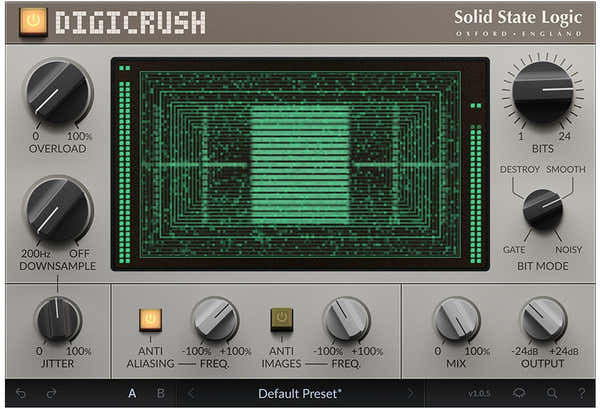Click the Downsample knob
This screenshot has width=600, height=409.
pyautogui.click(x=59, y=210)
